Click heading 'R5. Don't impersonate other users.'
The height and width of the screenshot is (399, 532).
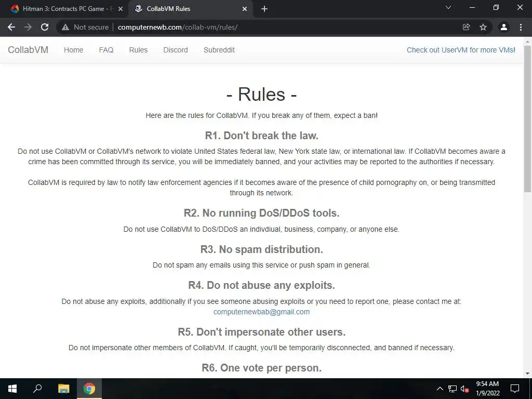262,332
